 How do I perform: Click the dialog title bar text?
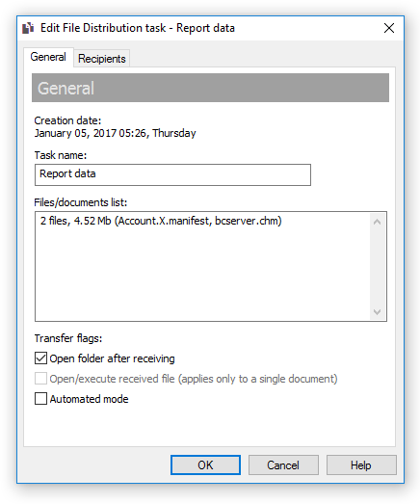point(138,28)
